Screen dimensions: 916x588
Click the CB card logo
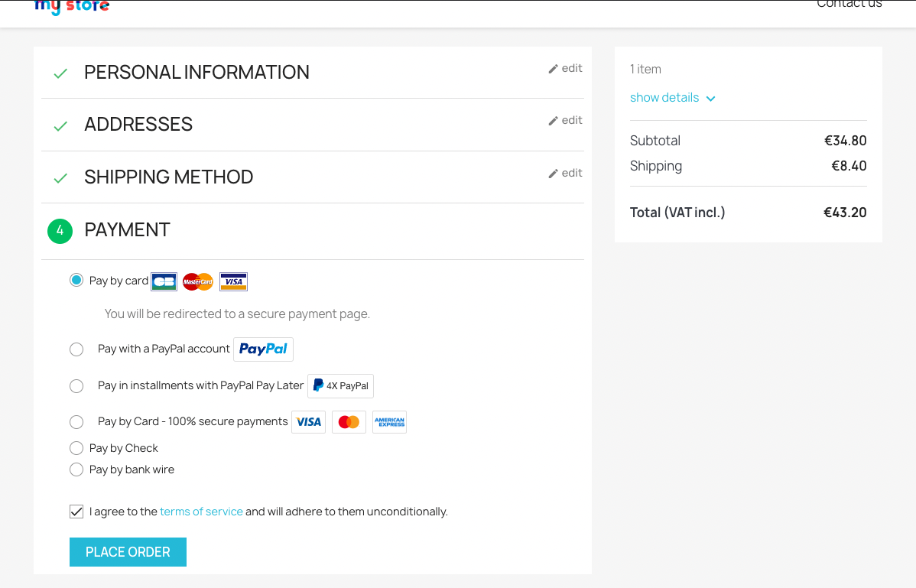164,281
